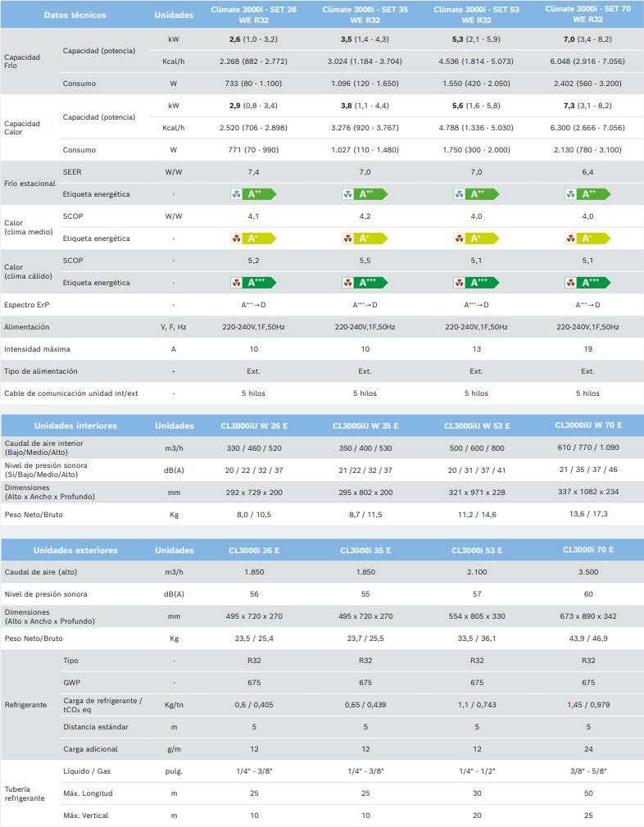
Task: Click the cell '3.024 (1.184 - 3.704)'
Action: click(x=365, y=61)
